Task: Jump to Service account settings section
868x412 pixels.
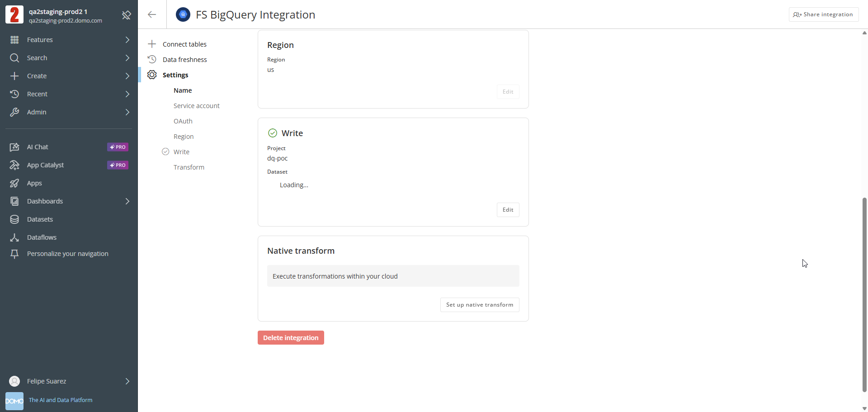Action: [x=197, y=106]
